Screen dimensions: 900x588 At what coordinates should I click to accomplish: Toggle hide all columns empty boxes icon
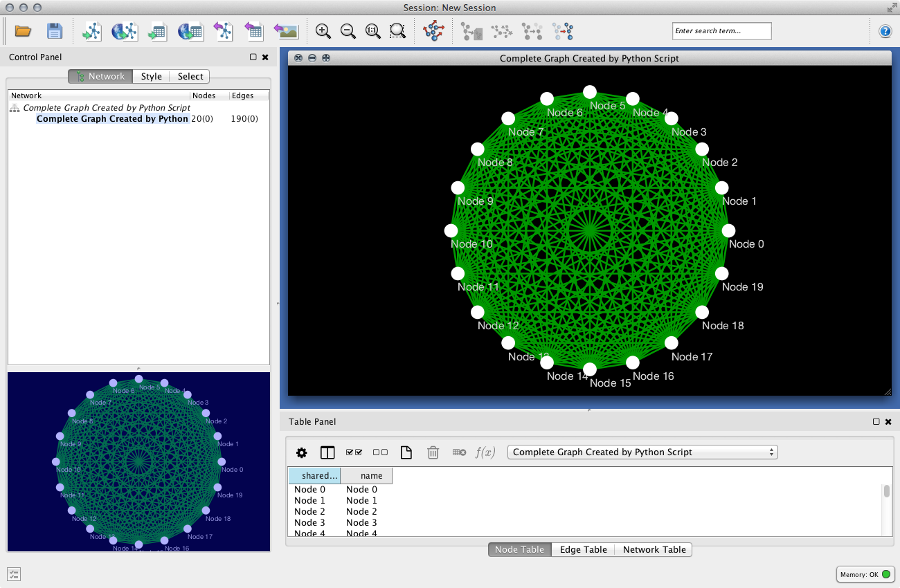coord(380,452)
